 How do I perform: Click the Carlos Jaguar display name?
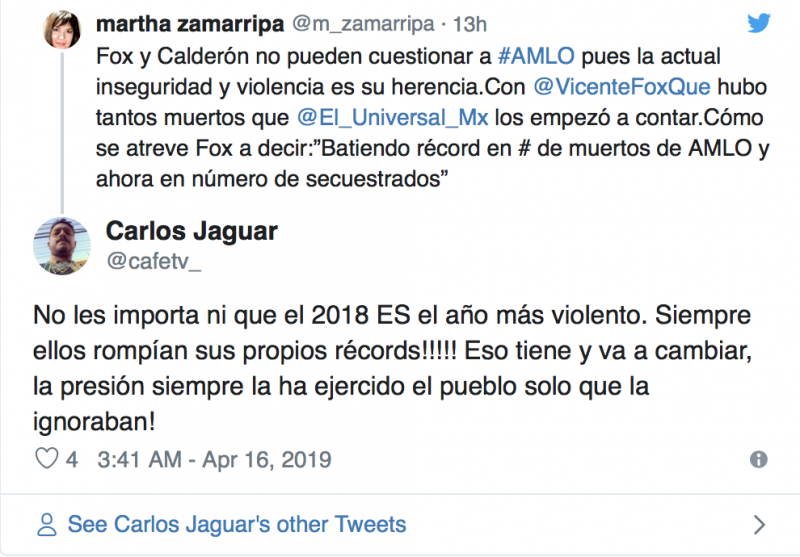click(x=192, y=233)
